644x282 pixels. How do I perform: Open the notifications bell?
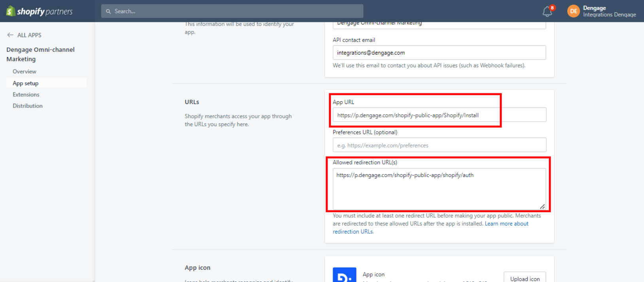pos(547,11)
